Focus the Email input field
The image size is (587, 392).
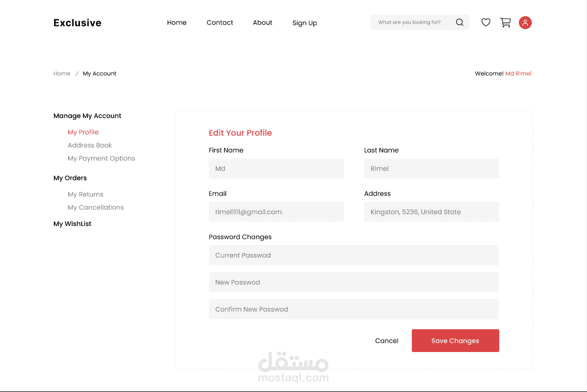[x=276, y=212]
